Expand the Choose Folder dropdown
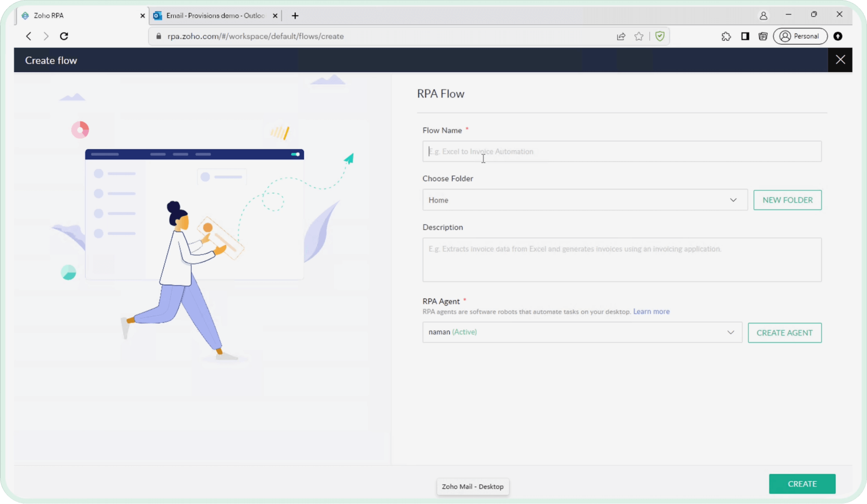Viewport: 867px width, 504px height. pos(585,200)
